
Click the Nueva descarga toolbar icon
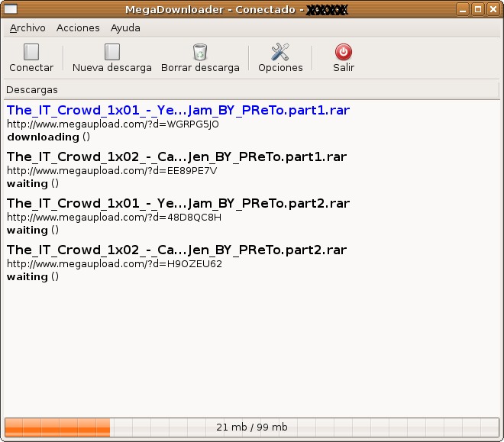pyautogui.click(x=111, y=52)
